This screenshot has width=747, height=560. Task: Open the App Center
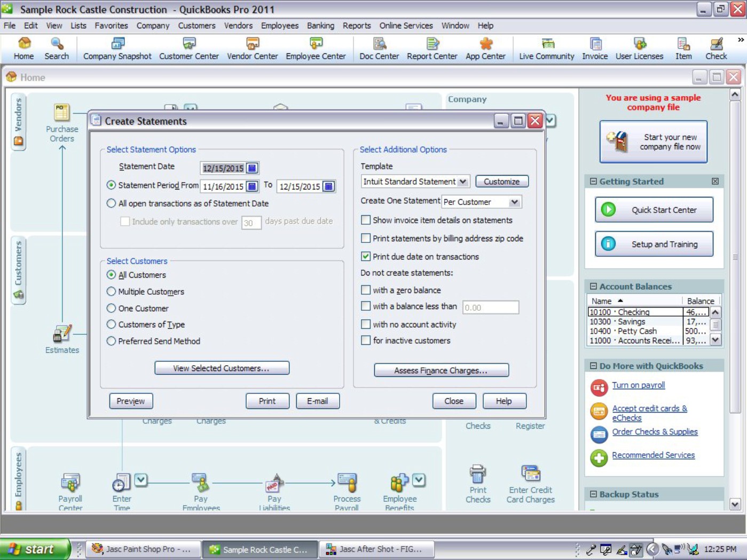click(x=485, y=49)
